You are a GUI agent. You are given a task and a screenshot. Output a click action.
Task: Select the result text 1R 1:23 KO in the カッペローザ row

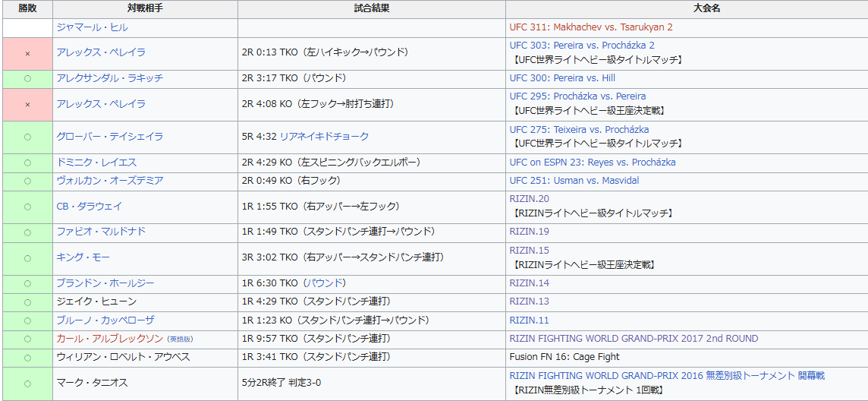coord(335,320)
